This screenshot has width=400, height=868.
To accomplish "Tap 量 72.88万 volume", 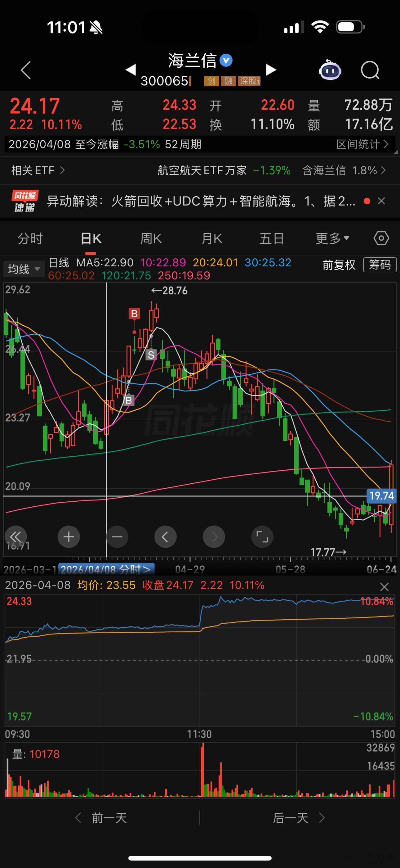I will (x=368, y=105).
